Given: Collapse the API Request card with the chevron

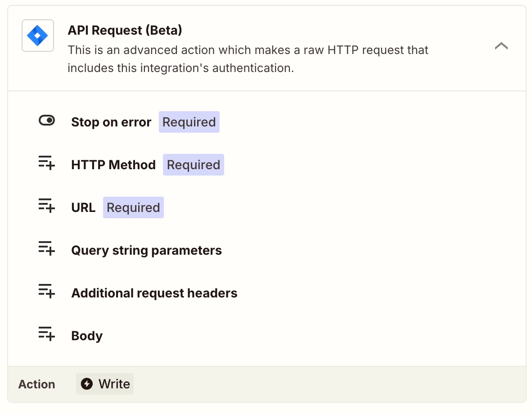Looking at the screenshot, I should (501, 46).
